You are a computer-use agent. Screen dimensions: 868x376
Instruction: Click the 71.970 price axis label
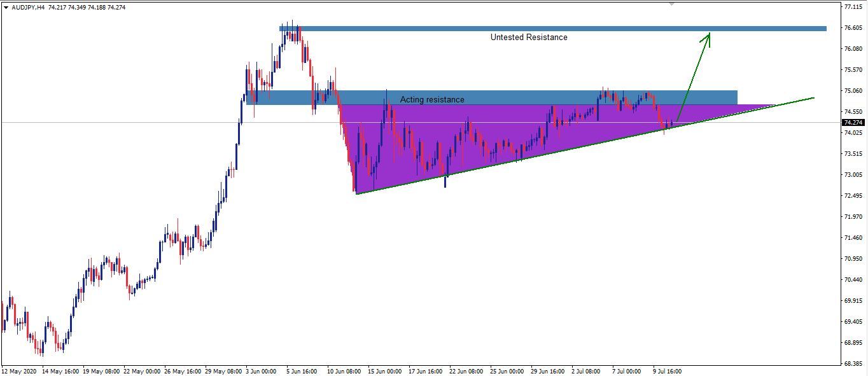pos(853,217)
